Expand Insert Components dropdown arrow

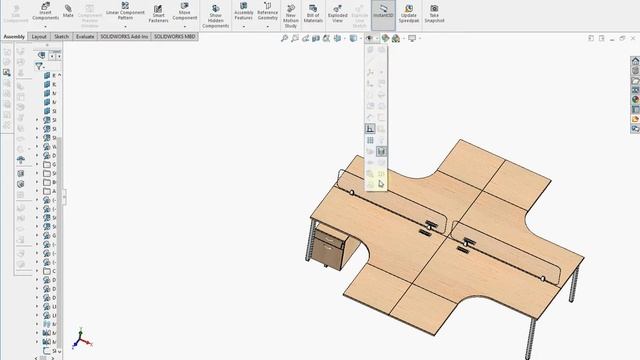tap(45, 27)
